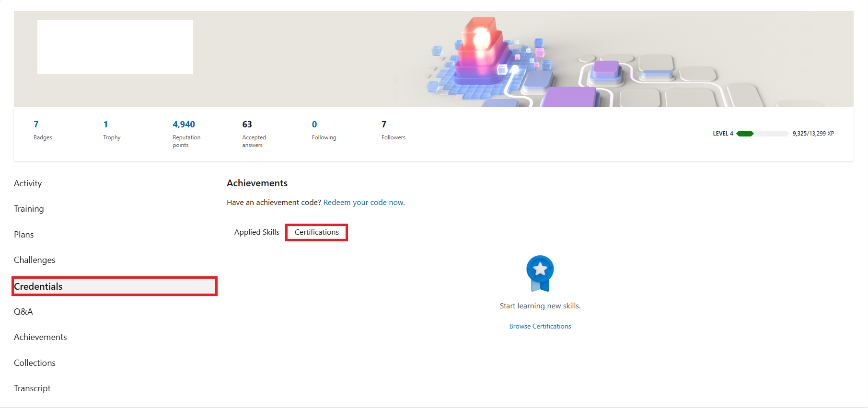Open the Browse Certifications link

(540, 326)
